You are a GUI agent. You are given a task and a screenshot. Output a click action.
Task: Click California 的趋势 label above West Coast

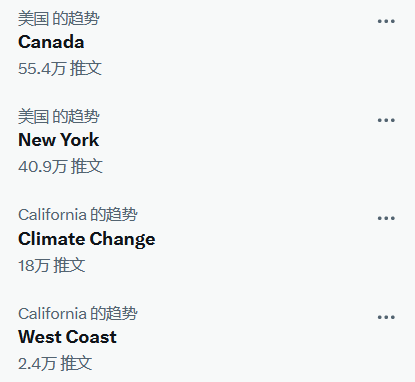click(x=78, y=313)
